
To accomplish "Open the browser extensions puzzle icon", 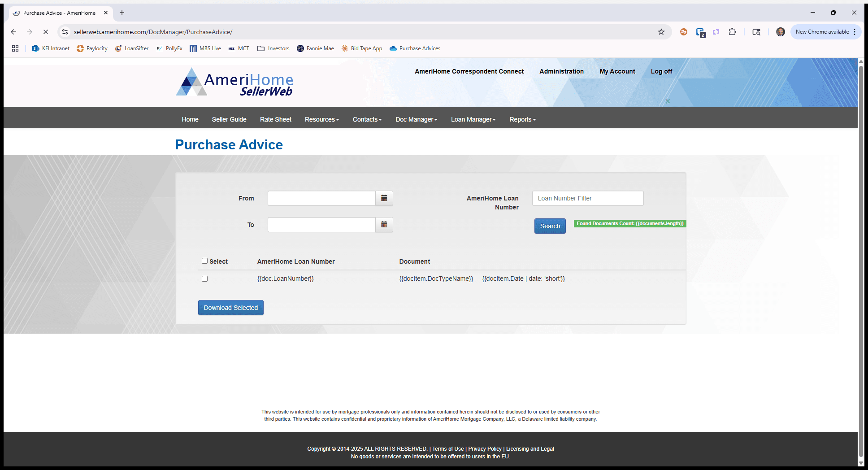I will point(733,32).
